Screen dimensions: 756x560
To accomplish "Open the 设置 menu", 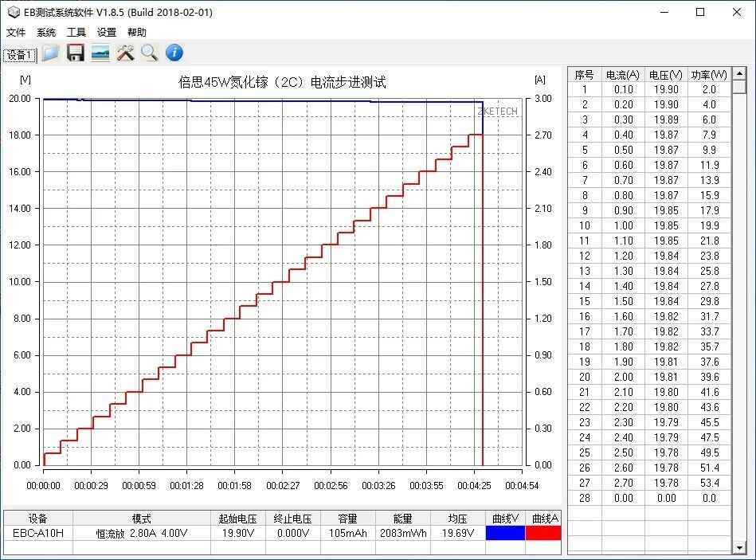I will pos(107,33).
